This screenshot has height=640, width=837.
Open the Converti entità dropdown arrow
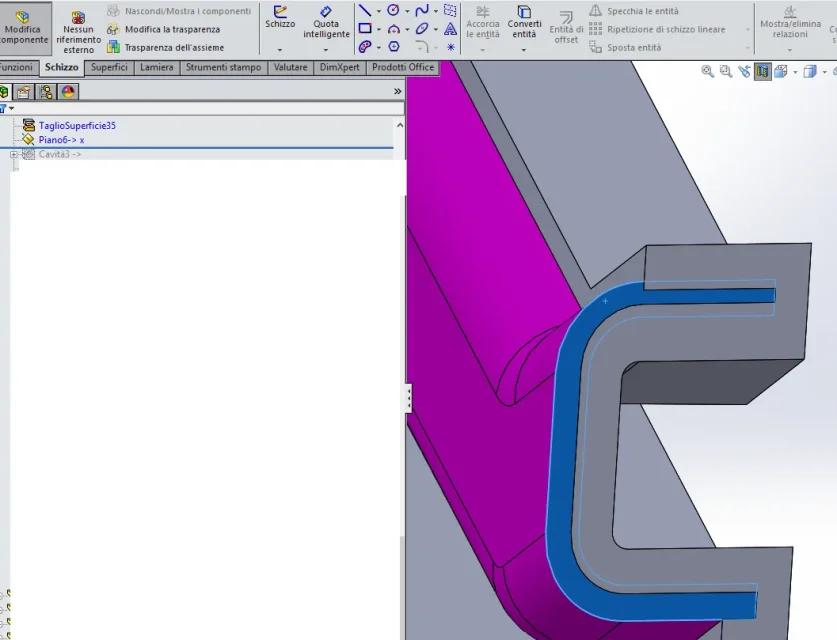(x=524, y=50)
